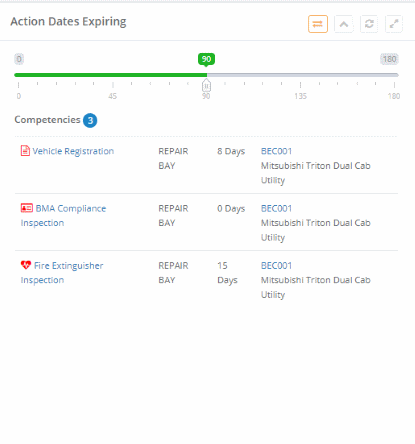Click the red document icon beside Vehicle Registration

tap(25, 151)
